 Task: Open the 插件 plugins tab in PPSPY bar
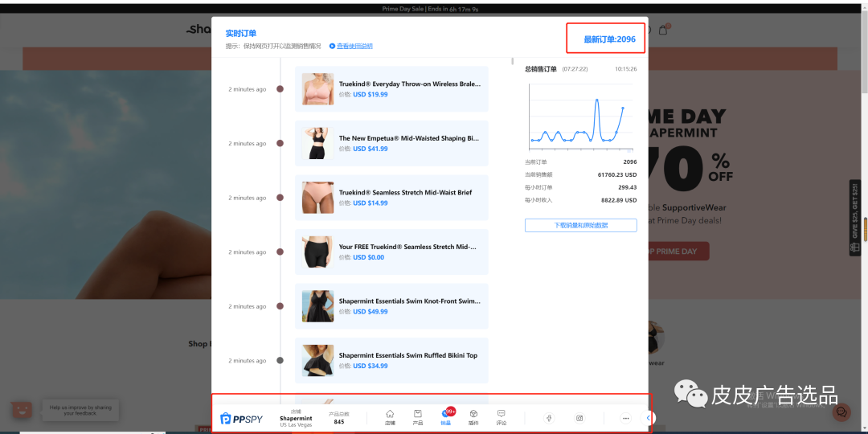coord(473,417)
